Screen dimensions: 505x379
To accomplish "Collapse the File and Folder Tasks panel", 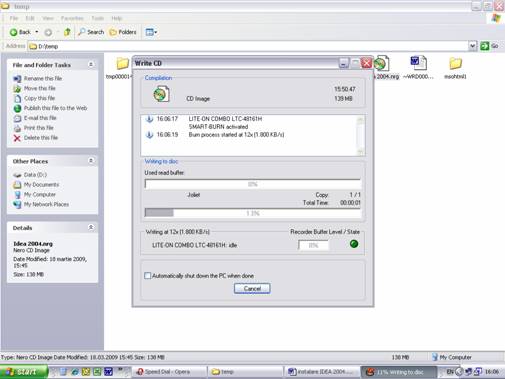I will 91,64.
